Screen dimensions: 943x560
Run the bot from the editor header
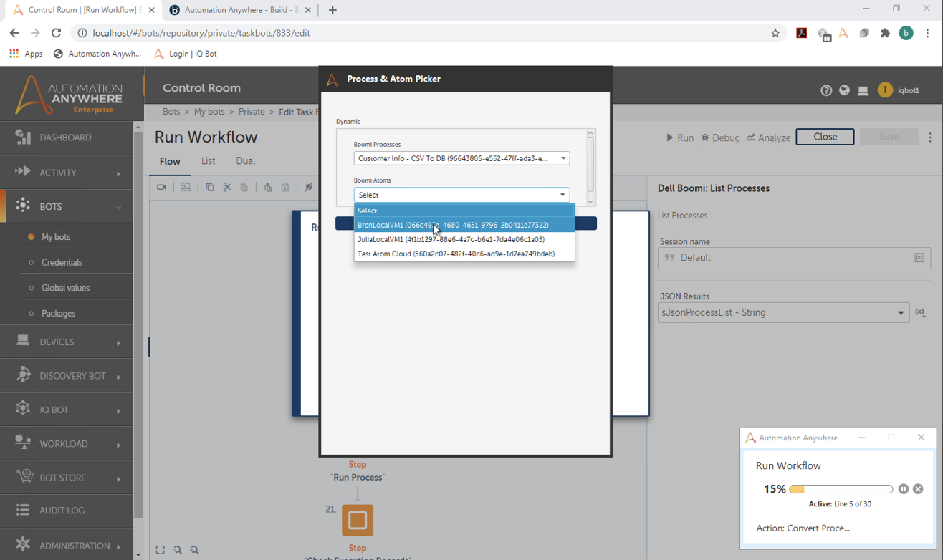680,137
